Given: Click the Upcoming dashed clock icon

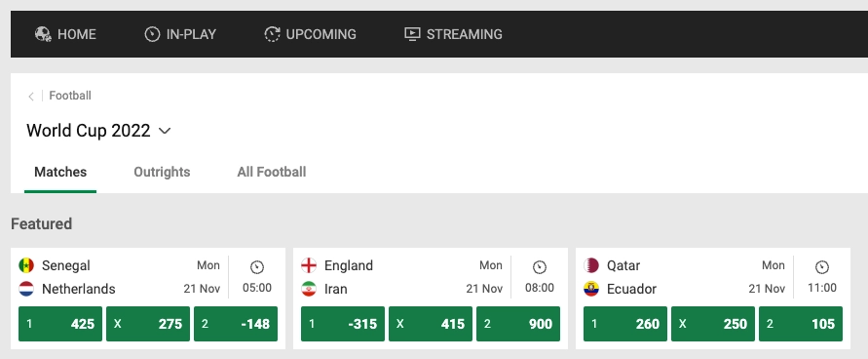Looking at the screenshot, I should [272, 34].
